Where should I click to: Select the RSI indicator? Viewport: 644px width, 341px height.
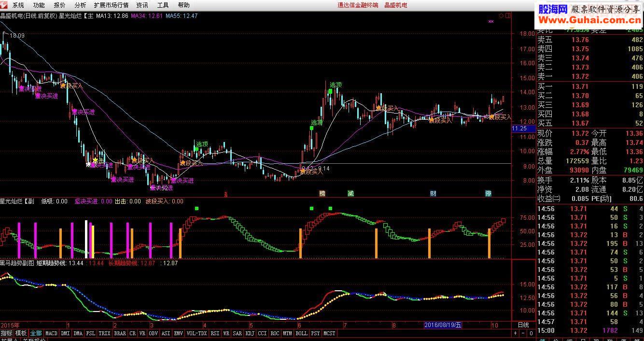[x=215, y=333]
